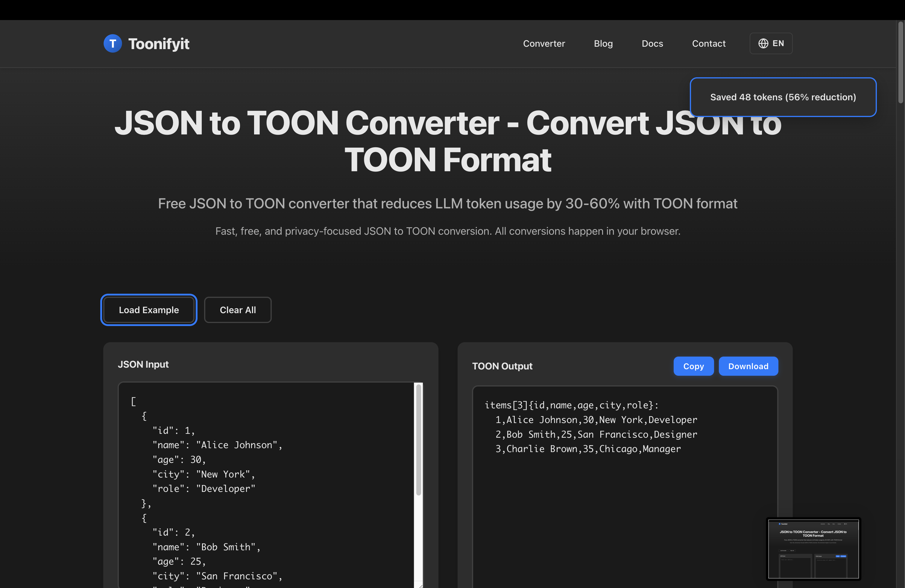The image size is (905, 588).
Task: Open the Docs page
Action: 652,43
